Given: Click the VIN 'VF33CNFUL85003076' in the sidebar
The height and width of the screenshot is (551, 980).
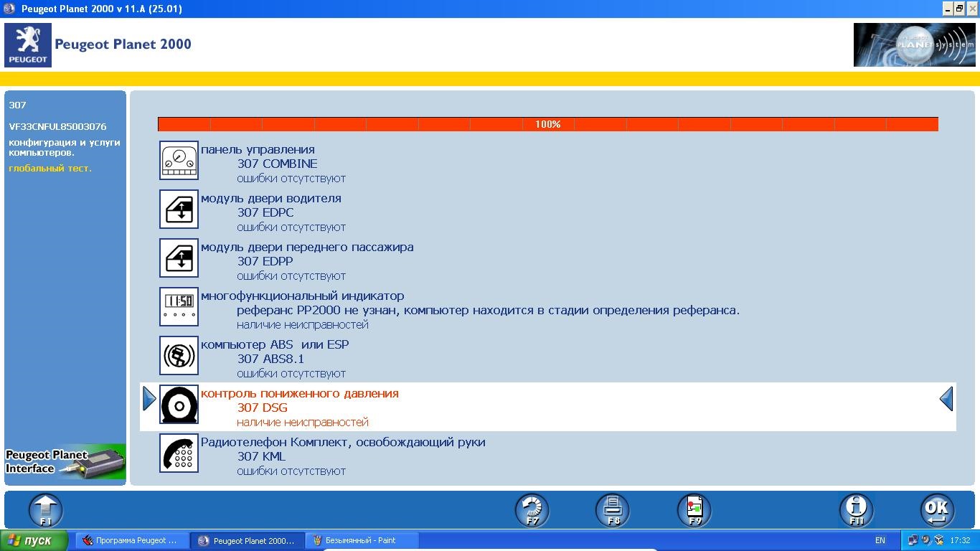Looking at the screenshot, I should [57, 126].
